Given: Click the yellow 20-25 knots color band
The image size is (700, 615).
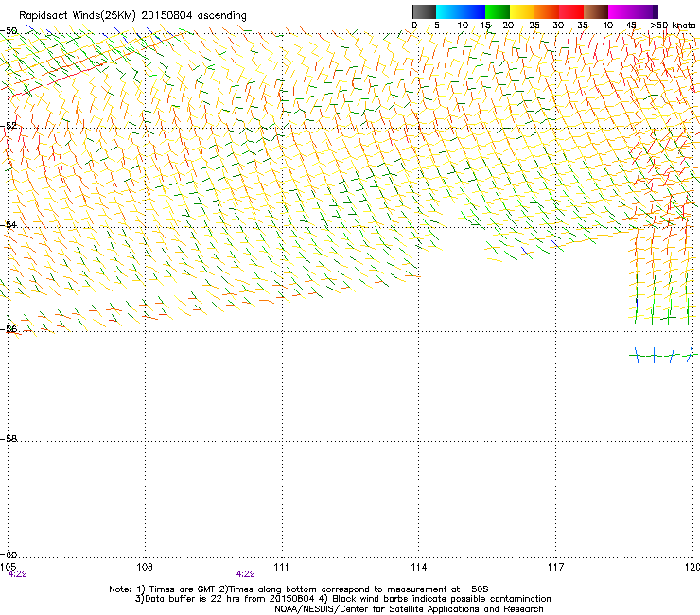Looking at the screenshot, I should [x=522, y=11].
